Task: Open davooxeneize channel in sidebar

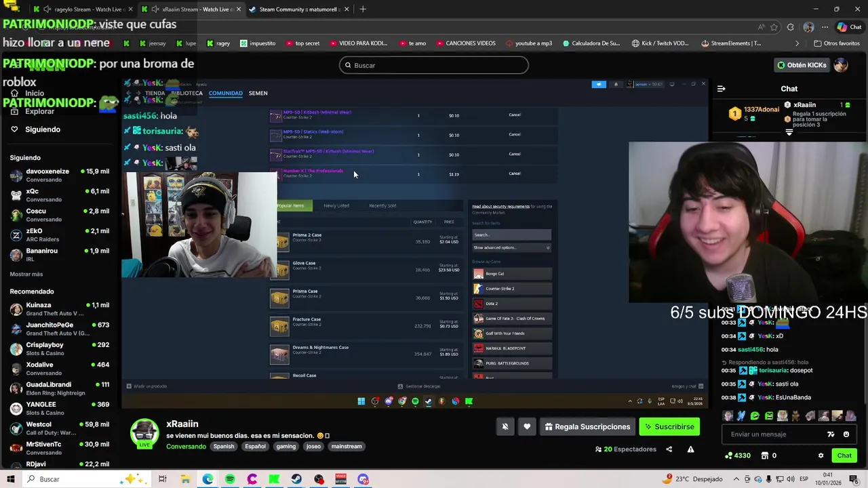Action: tap(60, 176)
